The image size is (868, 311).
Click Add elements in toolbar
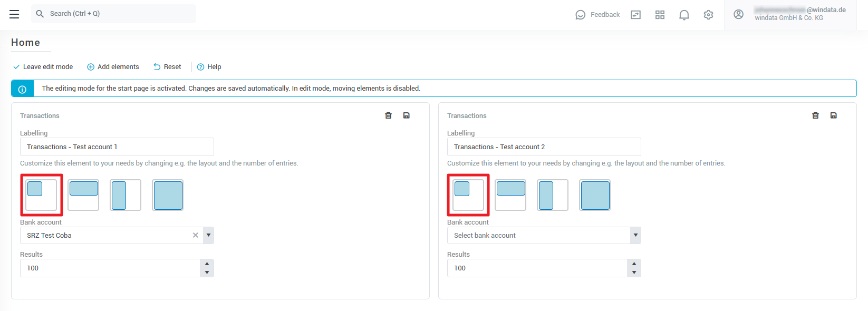tap(113, 67)
